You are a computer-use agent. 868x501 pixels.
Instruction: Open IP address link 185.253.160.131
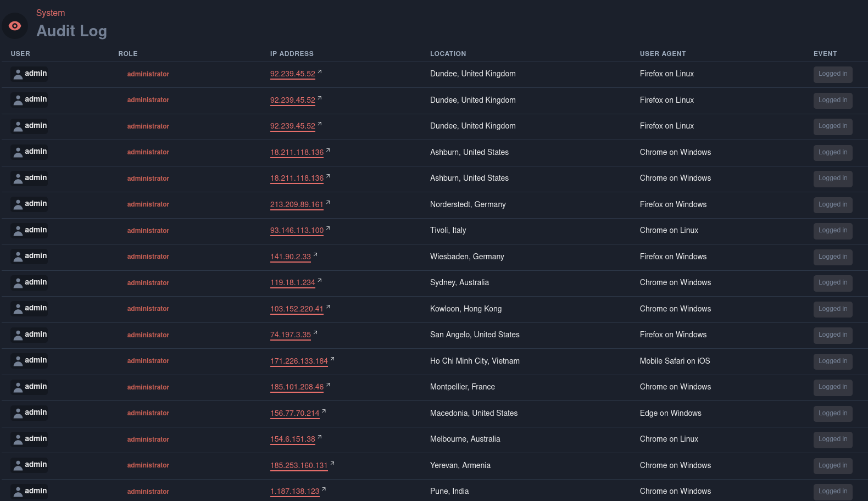(299, 465)
